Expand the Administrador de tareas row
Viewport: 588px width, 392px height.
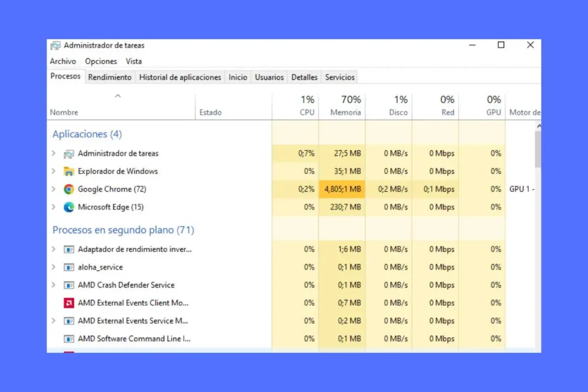pyautogui.click(x=53, y=153)
